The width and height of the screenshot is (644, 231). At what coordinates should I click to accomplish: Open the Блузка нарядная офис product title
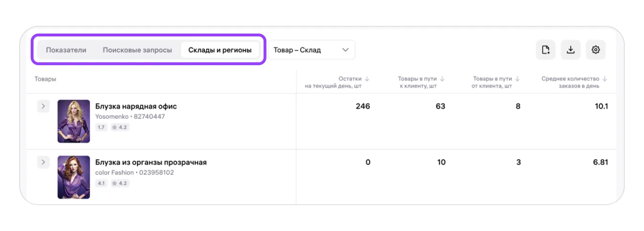point(136,106)
